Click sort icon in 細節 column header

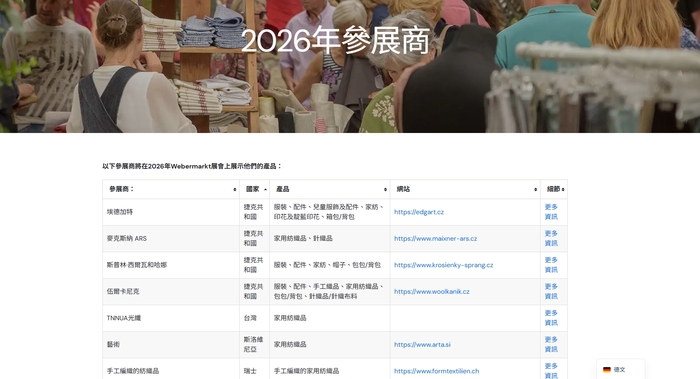pyautogui.click(x=563, y=189)
